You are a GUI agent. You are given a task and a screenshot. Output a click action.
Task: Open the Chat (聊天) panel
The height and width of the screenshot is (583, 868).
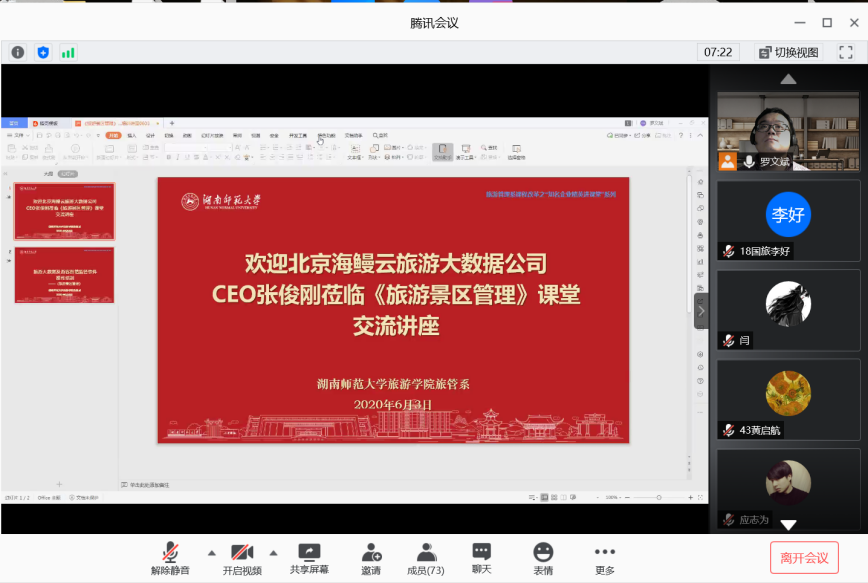pyautogui.click(x=482, y=558)
